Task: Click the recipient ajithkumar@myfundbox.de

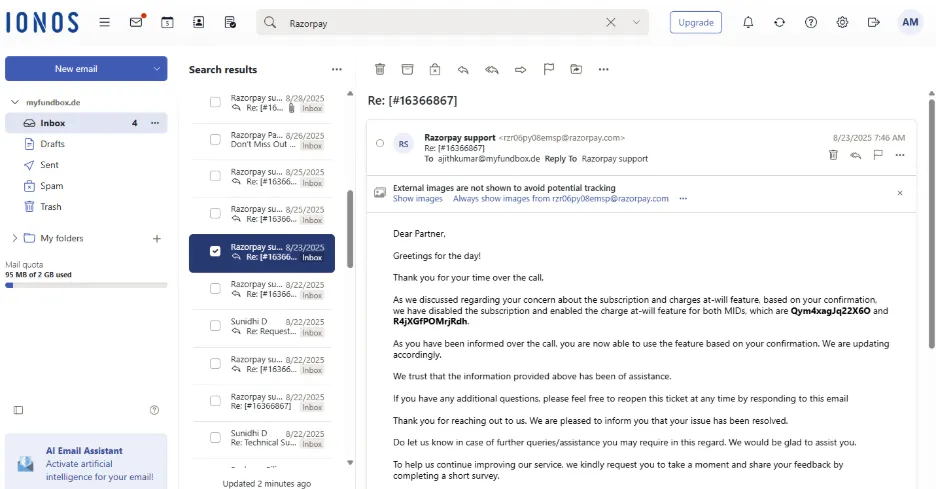Action: tap(489, 159)
